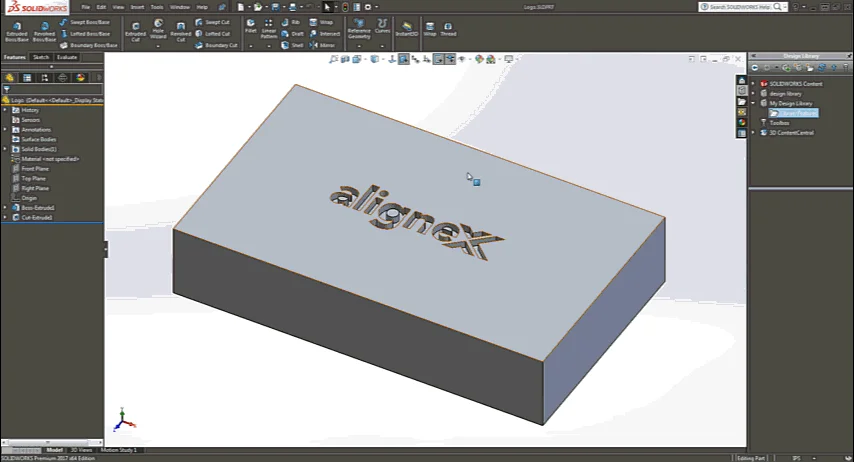This screenshot has width=854, height=462.
Task: Expand the Boss-Extrude1 feature
Action: coord(5,207)
